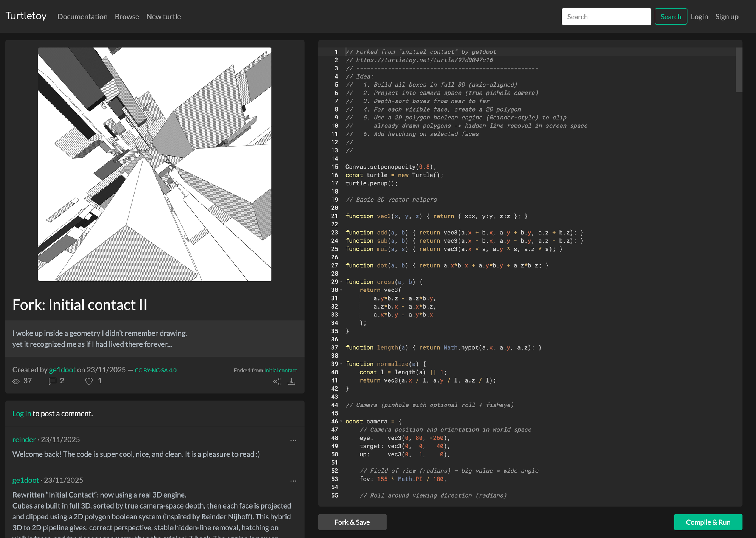Fold the return block at line 30

pos(341,290)
